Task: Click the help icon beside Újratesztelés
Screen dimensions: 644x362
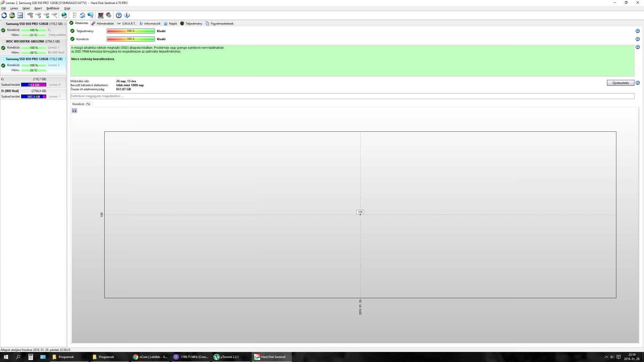Action: click(x=637, y=83)
